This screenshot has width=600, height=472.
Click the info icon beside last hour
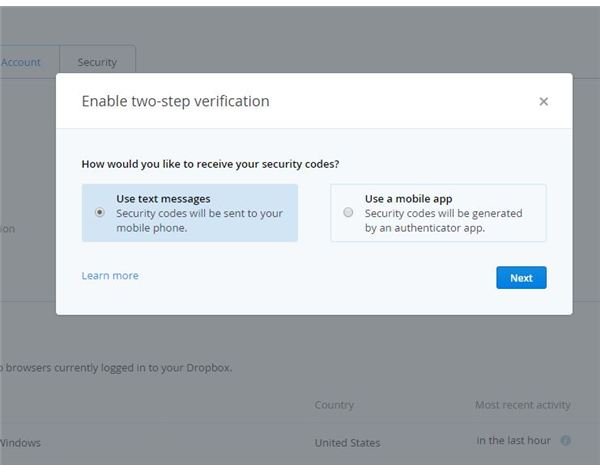click(566, 441)
